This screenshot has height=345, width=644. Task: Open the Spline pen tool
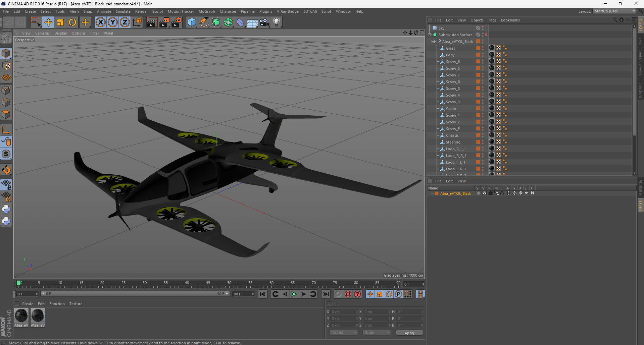[x=204, y=22]
